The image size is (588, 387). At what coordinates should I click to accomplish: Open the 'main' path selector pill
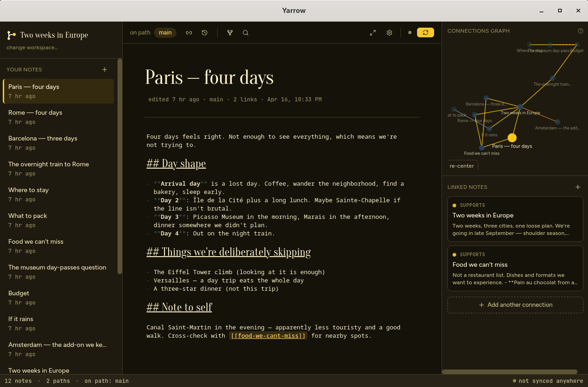pyautogui.click(x=165, y=33)
